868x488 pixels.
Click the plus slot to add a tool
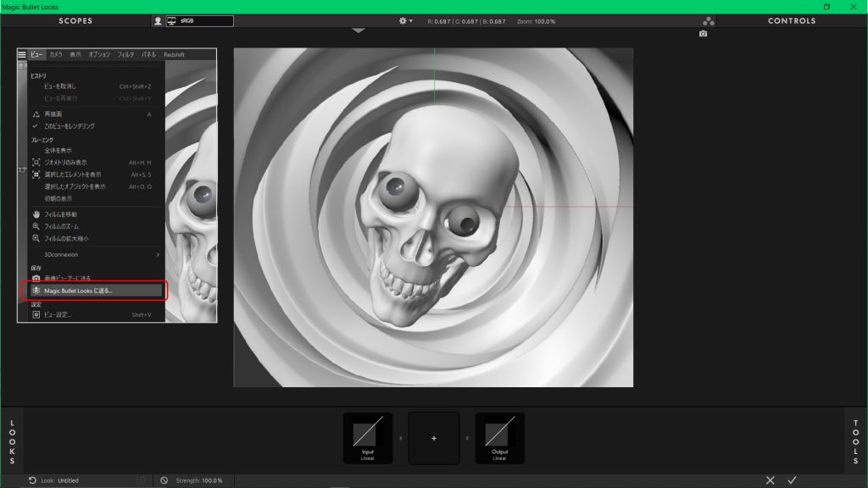(434, 438)
